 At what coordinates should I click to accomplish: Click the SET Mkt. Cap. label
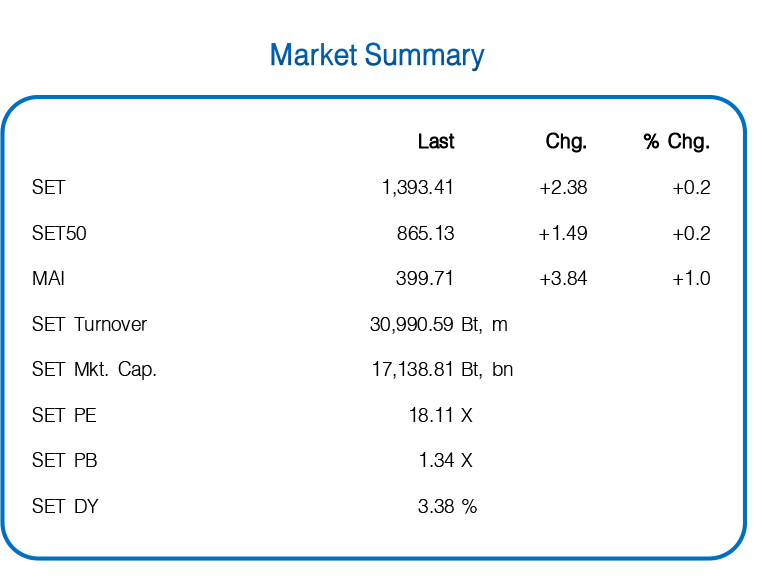tap(95, 370)
